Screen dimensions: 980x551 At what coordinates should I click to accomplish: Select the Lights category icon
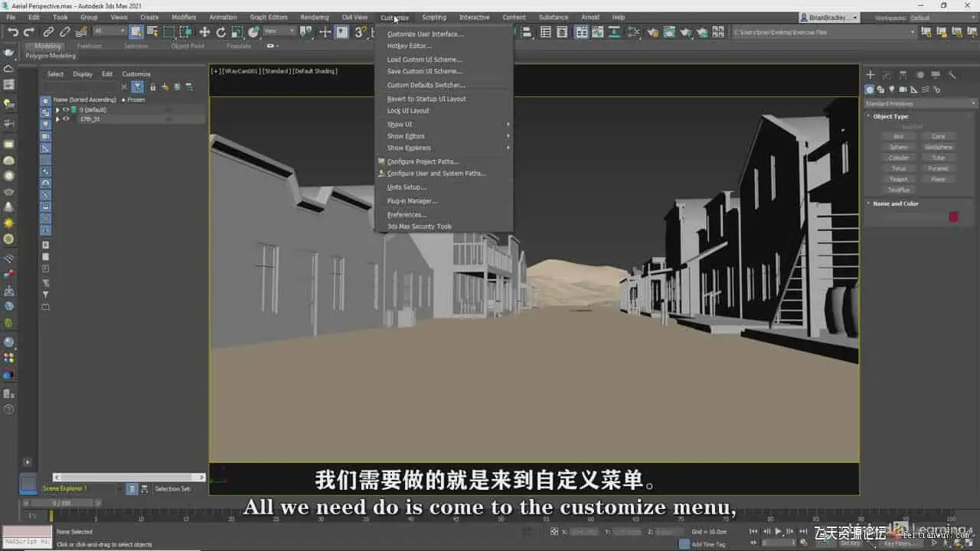pyautogui.click(x=891, y=90)
